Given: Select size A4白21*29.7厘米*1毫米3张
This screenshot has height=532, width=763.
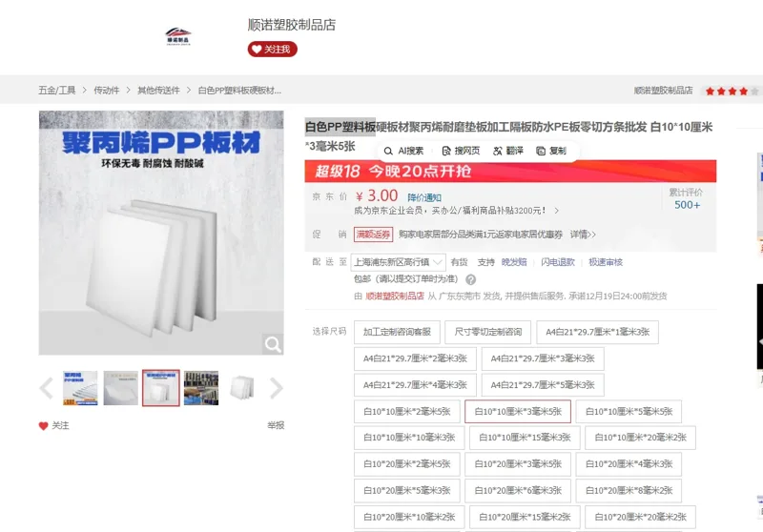Looking at the screenshot, I should (x=598, y=332).
